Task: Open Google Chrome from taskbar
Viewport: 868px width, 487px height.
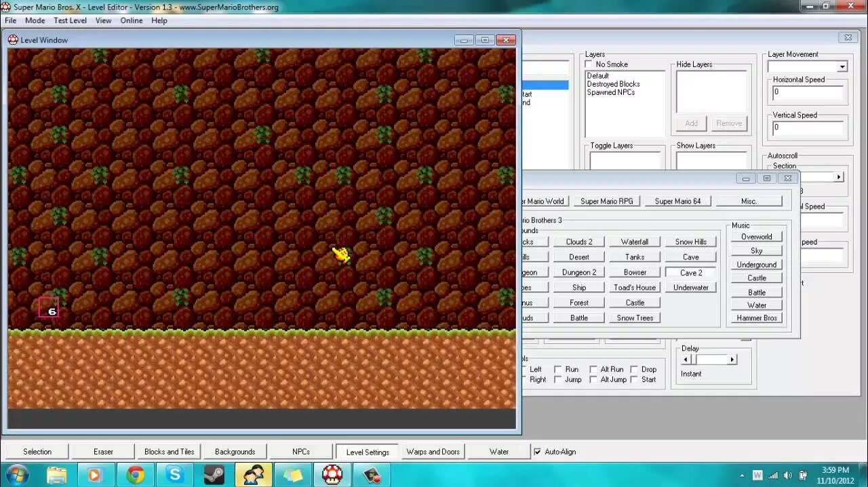Action: [x=136, y=475]
